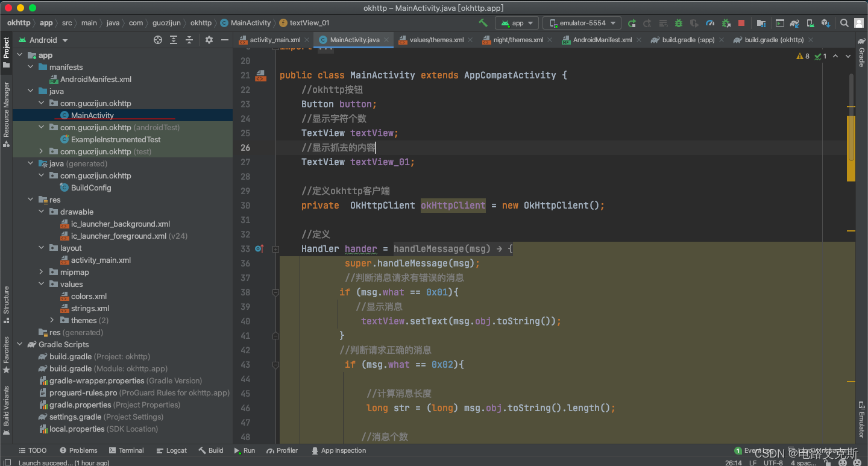Switch to the activity_main.xml tab
Viewport: 868px width, 466px height.
275,40
